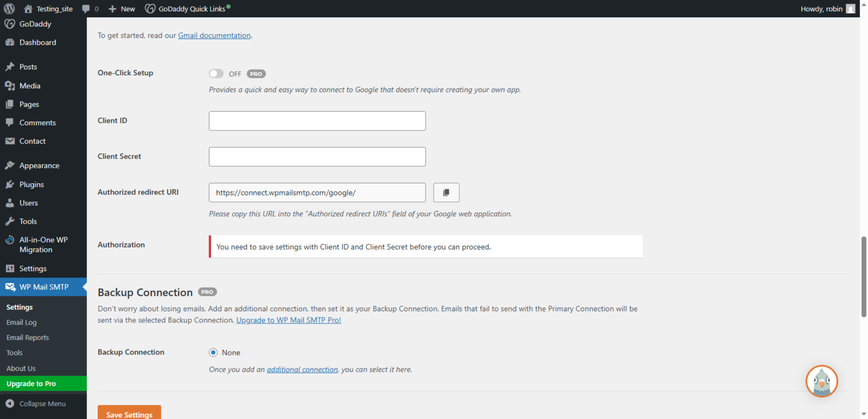Go to Email Log submenu

click(x=21, y=322)
